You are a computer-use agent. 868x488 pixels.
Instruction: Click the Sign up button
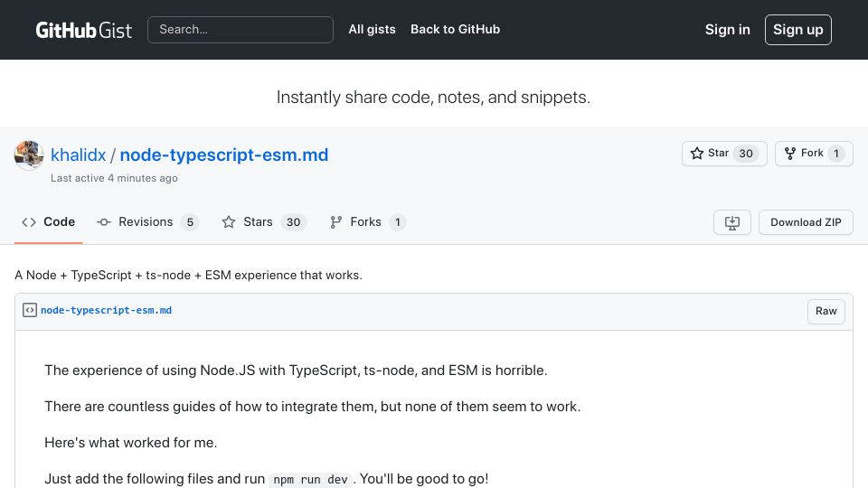[x=797, y=30]
